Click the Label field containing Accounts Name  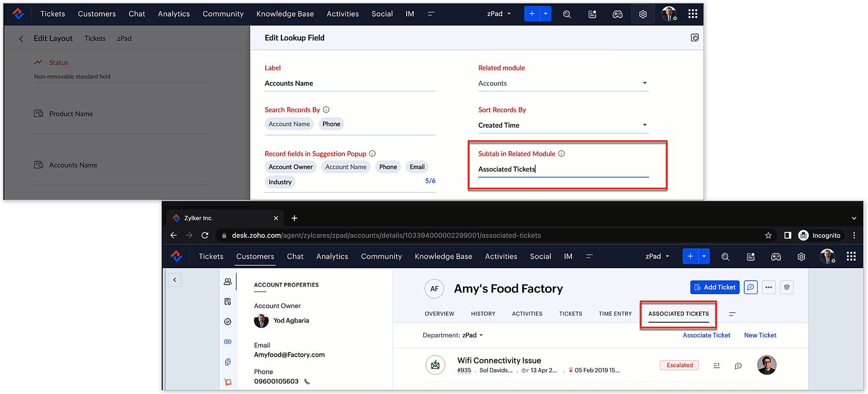(x=350, y=83)
